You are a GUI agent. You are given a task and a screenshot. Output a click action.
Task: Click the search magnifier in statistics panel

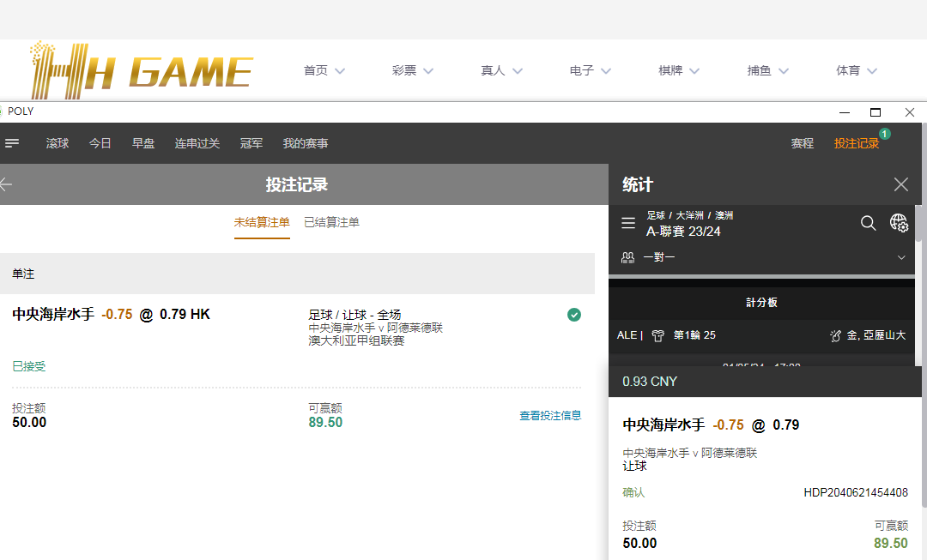click(x=868, y=223)
